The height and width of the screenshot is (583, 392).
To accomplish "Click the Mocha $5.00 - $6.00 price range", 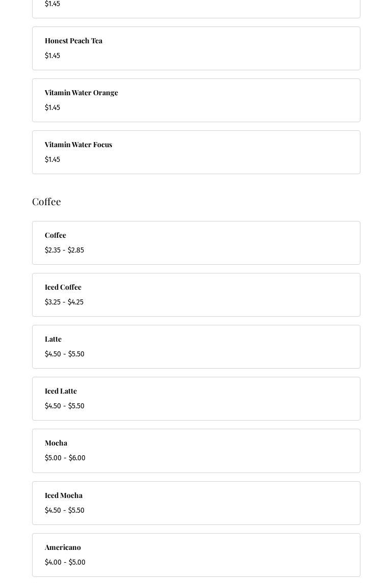I will click(65, 458).
